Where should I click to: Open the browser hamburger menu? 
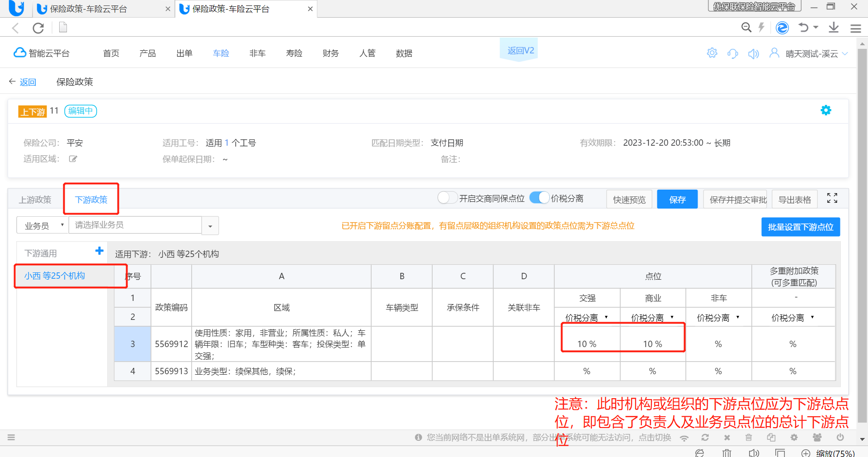[x=855, y=29]
